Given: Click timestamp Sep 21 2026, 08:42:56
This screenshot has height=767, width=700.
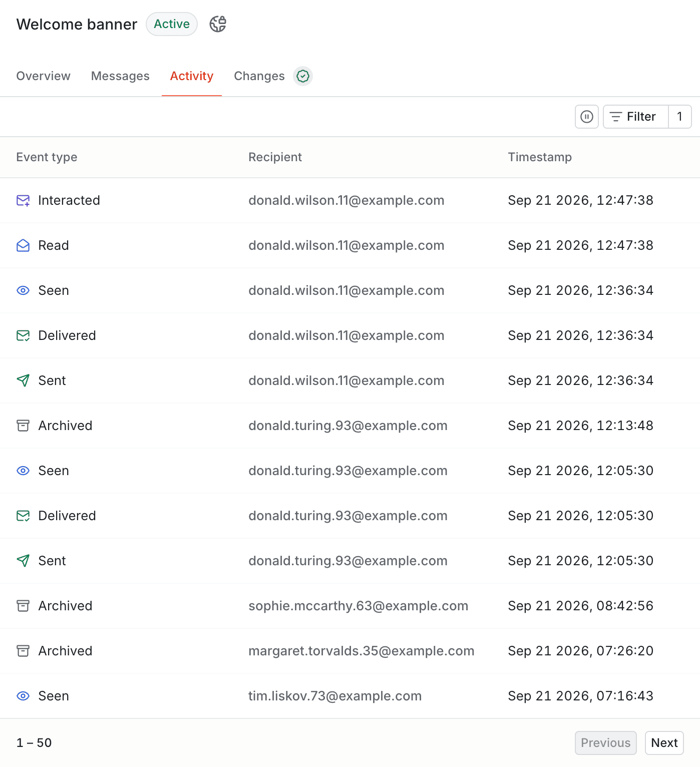Looking at the screenshot, I should [x=581, y=606].
